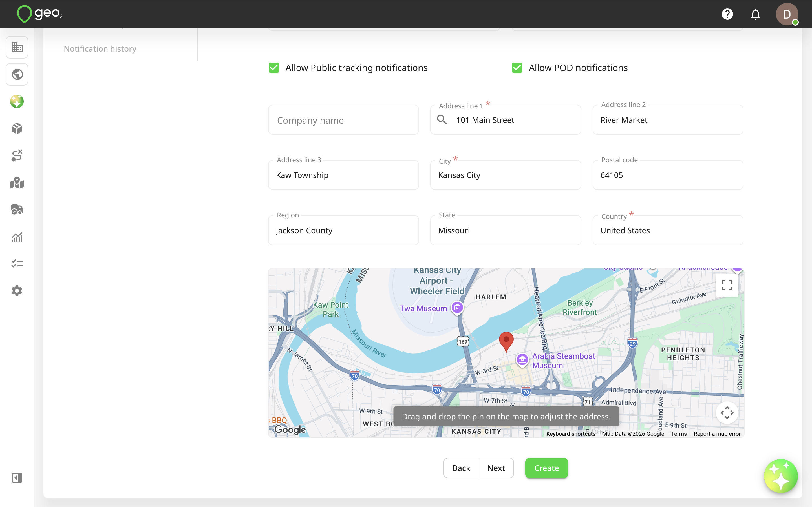Open the company building sidebar icon

[17, 47]
